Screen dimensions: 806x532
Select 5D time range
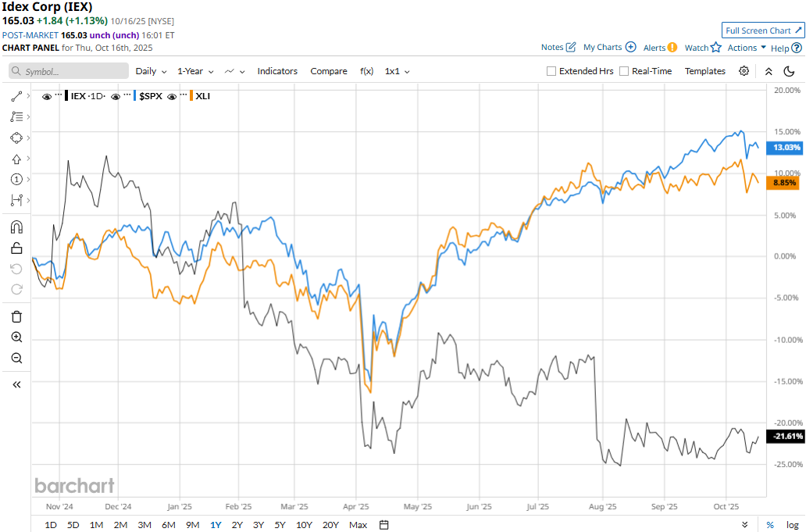pyautogui.click(x=73, y=525)
